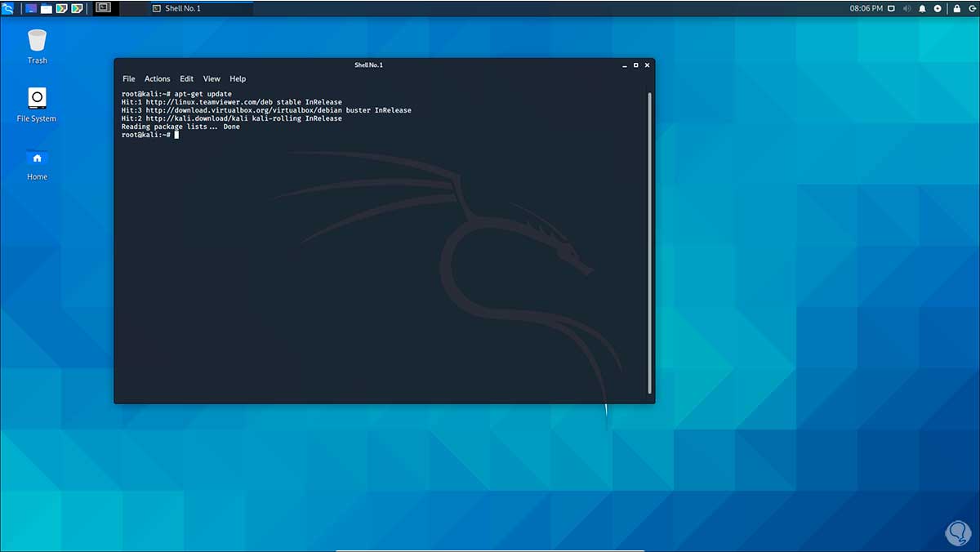Click the Reading package lists Done line
The width and height of the screenshot is (980, 552).
coord(180,127)
